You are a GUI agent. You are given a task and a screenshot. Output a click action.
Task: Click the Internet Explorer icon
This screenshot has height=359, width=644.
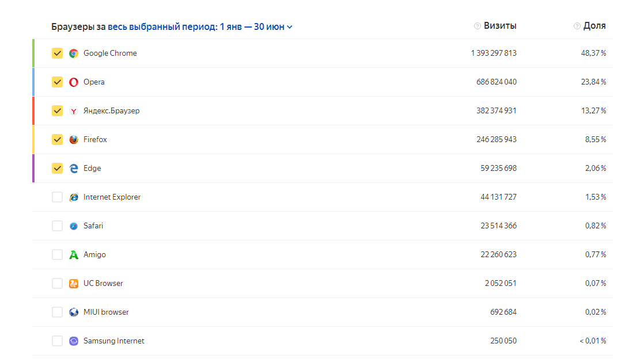coord(74,197)
